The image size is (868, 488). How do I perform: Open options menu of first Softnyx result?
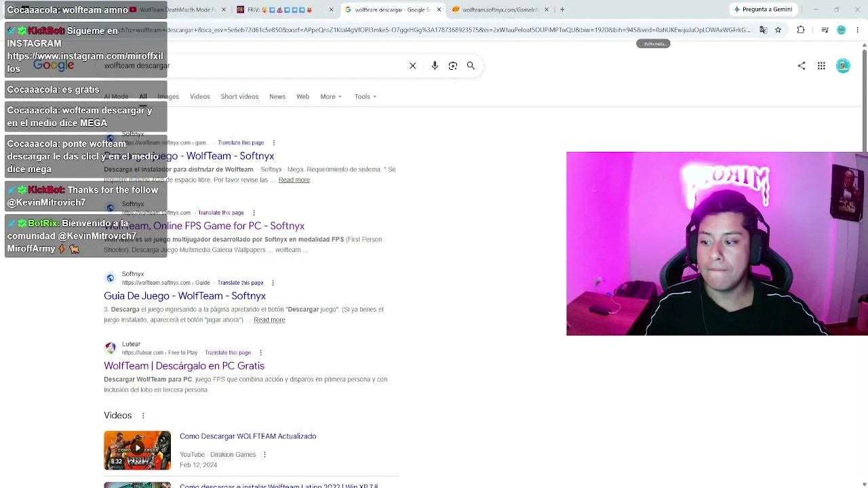[274, 143]
